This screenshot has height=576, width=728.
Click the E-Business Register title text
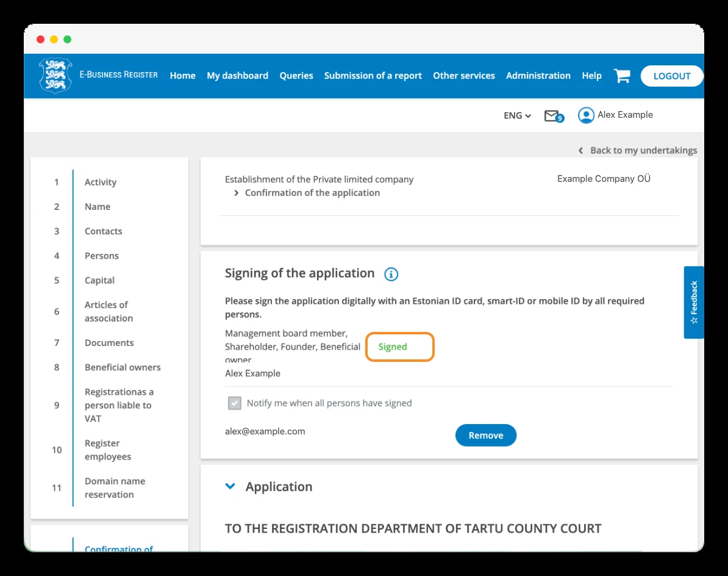118,75
